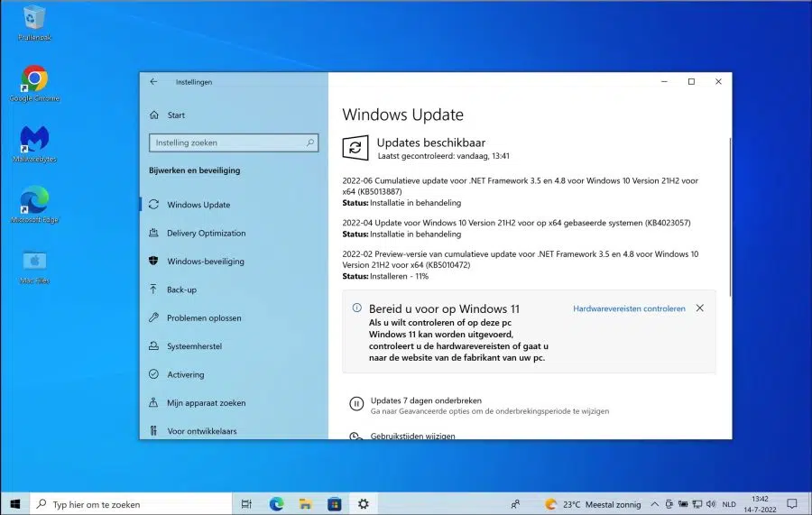Open the Windows Start menu button
The image size is (812, 515).
pos(15,503)
